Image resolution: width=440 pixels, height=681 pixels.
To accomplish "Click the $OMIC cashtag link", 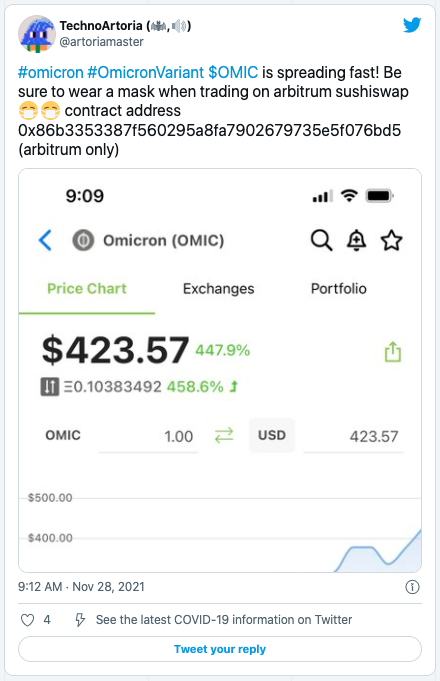I will [233, 73].
